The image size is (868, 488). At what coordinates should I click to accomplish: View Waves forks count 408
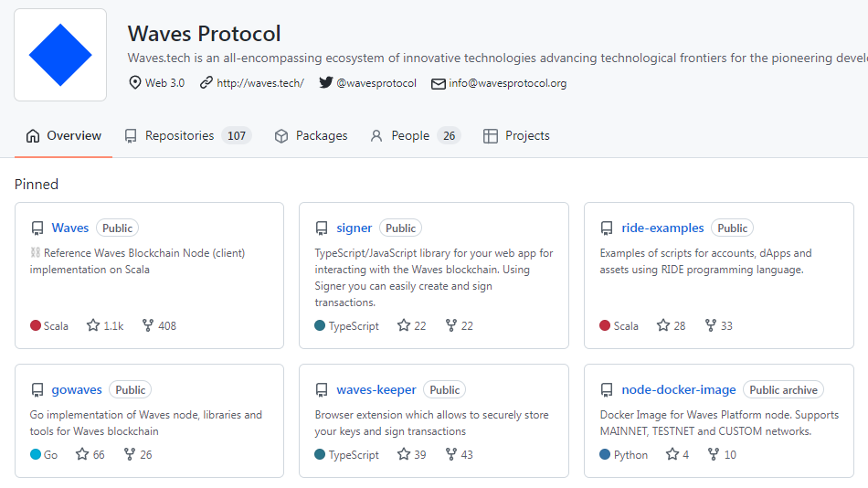[159, 325]
